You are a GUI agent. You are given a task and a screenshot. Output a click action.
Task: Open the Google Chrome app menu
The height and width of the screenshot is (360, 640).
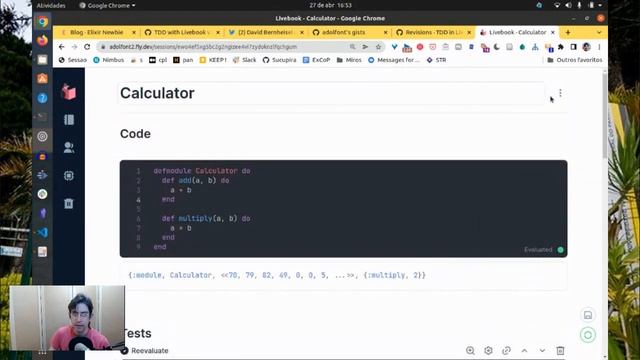(x=107, y=6)
